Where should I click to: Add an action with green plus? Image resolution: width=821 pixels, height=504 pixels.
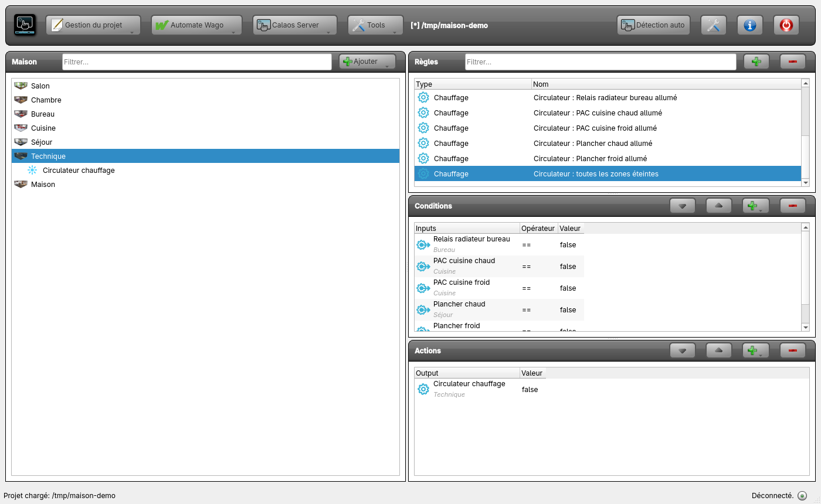pyautogui.click(x=755, y=350)
